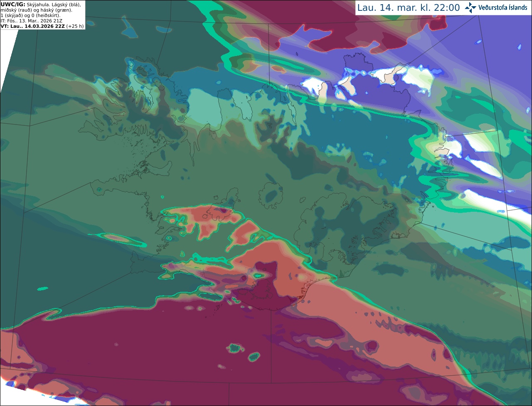Click the "1 (skýjað) og 0 (heiðskírt)." line

coord(30,15)
